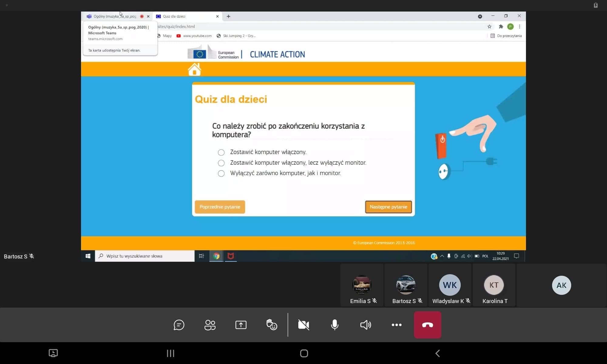Open the meeting chat icon

click(179, 325)
